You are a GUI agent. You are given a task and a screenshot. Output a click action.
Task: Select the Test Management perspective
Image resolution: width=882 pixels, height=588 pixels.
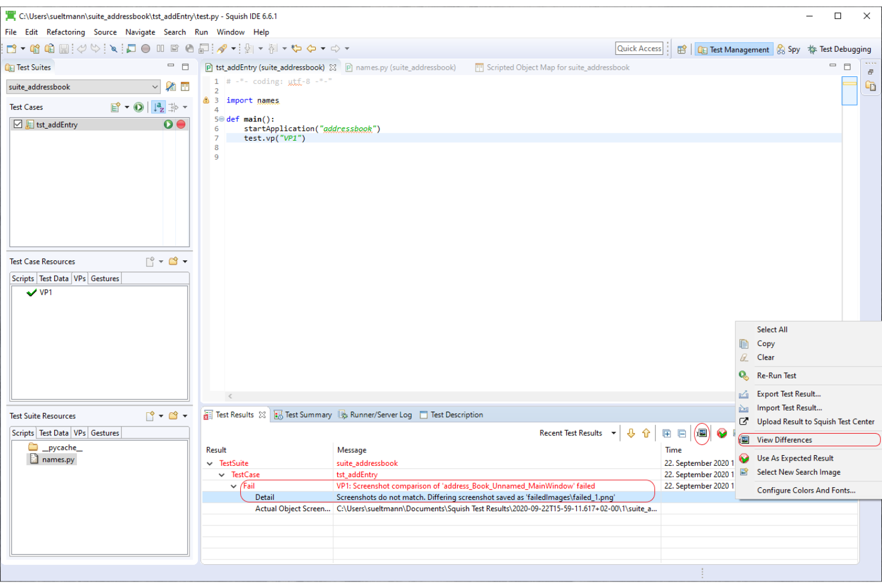tap(734, 49)
